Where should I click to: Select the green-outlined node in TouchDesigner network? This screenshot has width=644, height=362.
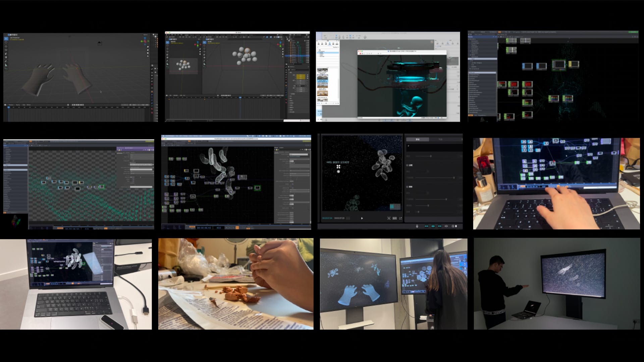click(x=559, y=65)
